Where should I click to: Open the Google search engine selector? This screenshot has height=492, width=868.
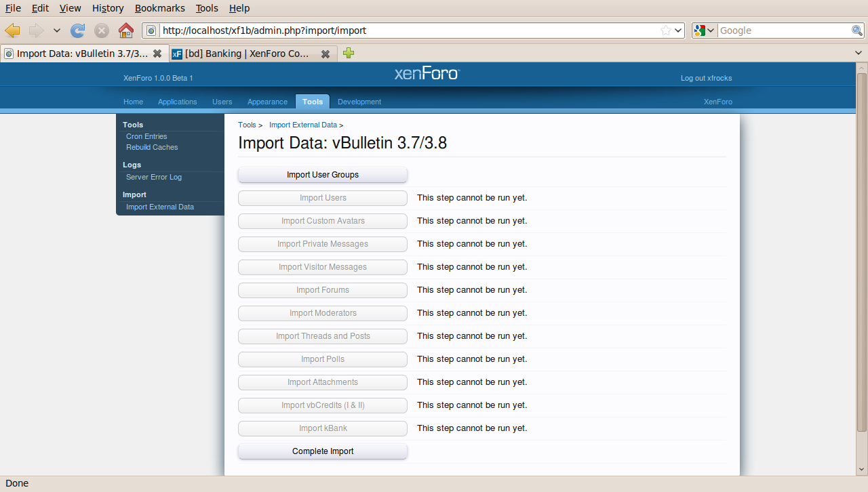tap(705, 30)
